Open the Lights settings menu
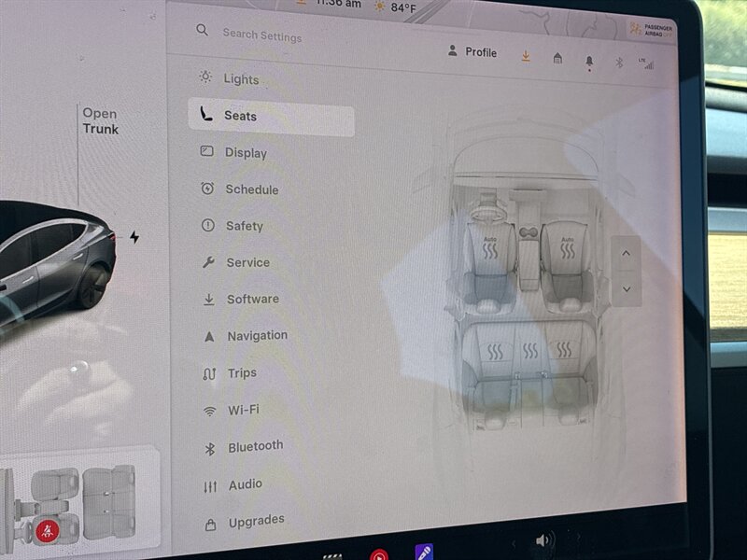This screenshot has width=747, height=560. click(229, 78)
